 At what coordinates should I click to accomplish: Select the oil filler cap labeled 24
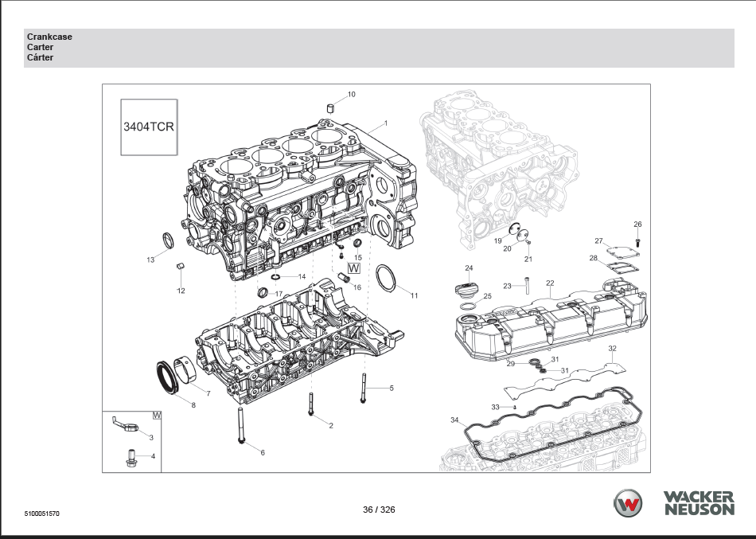tap(465, 288)
